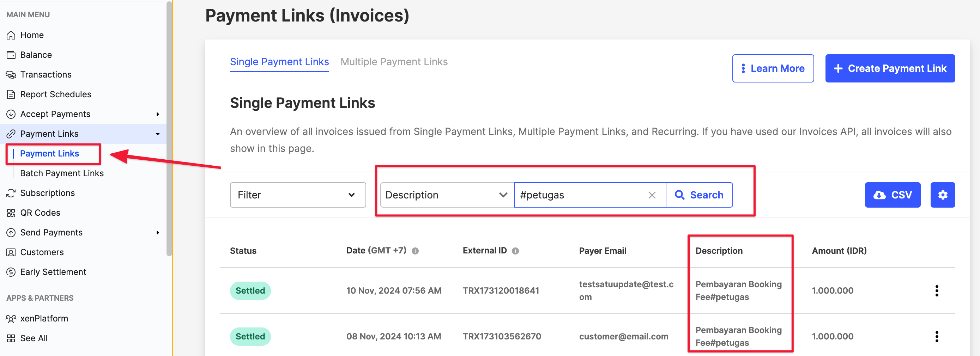Open settings with the gear icon
The width and height of the screenshot is (980, 356).
click(x=942, y=195)
